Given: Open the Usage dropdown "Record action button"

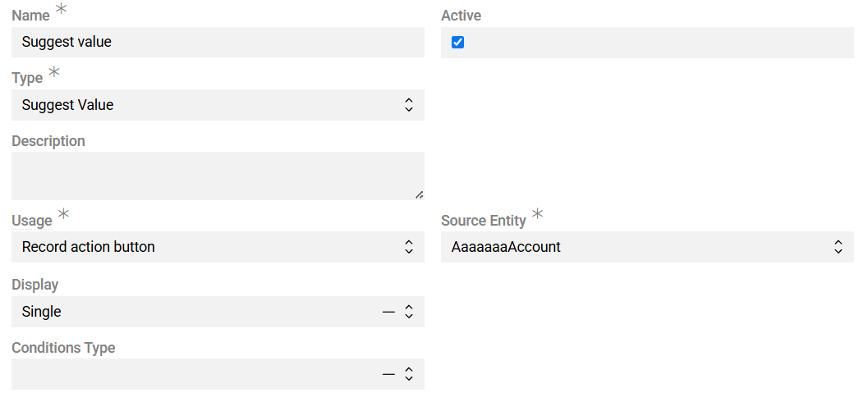Looking at the screenshot, I should (x=205, y=247).
